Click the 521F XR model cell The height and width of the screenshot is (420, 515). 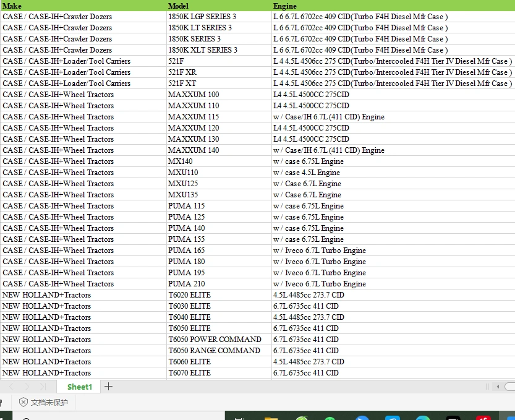click(218, 72)
